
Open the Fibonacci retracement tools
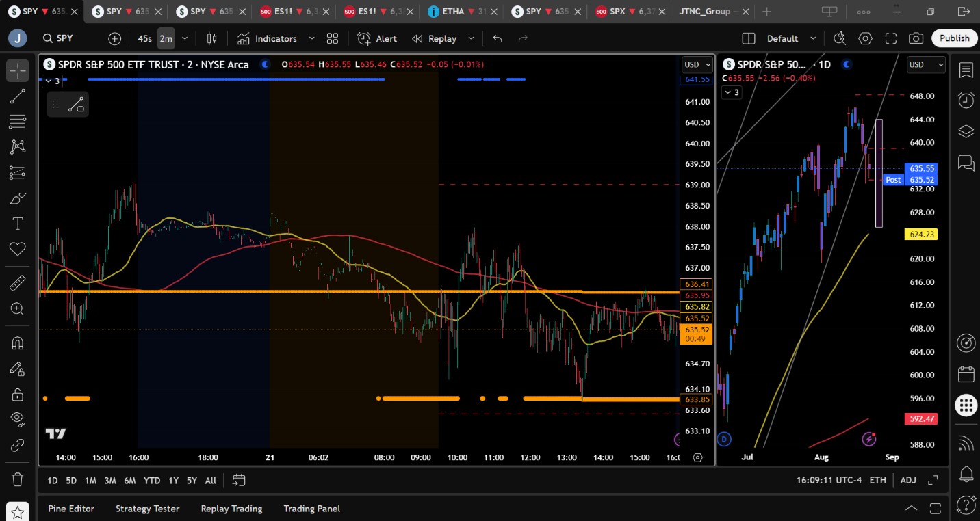pyautogui.click(x=18, y=122)
